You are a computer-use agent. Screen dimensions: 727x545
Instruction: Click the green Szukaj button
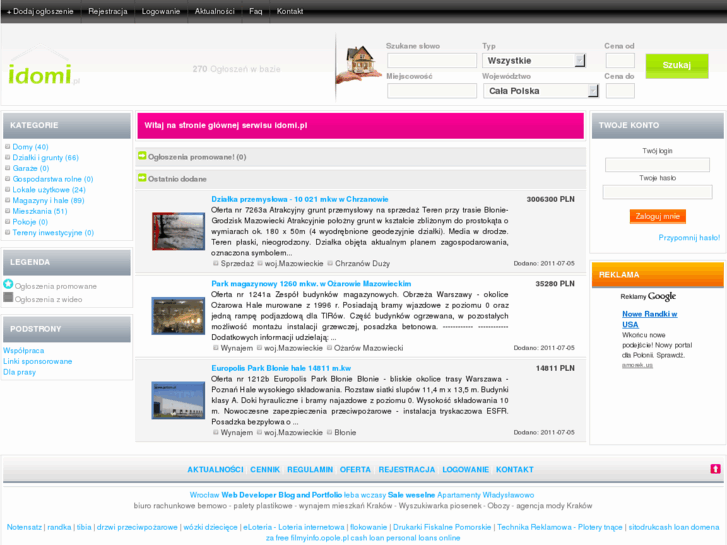(x=677, y=65)
